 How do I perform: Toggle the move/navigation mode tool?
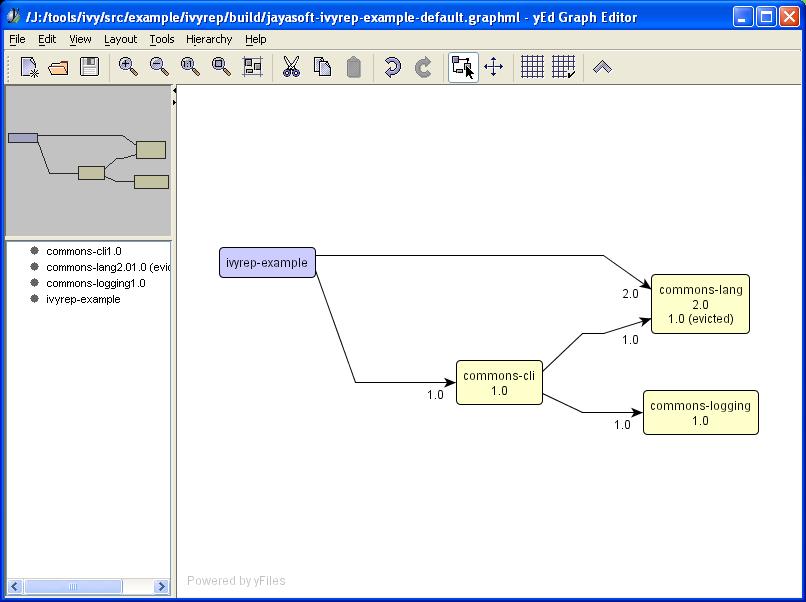(493, 67)
